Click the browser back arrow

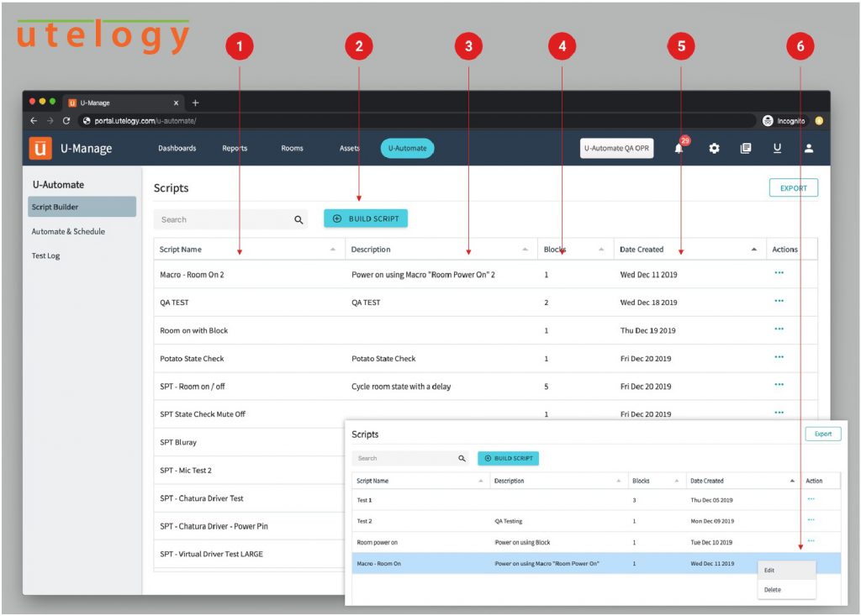pyautogui.click(x=34, y=121)
